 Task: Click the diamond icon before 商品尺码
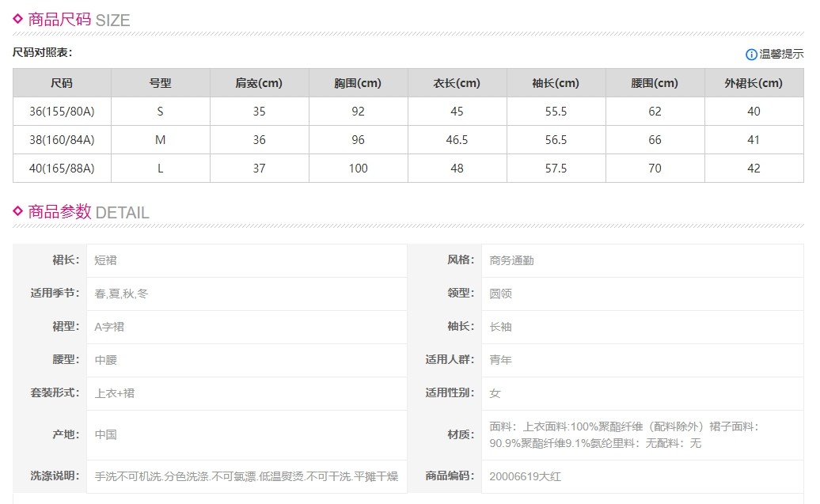[x=18, y=19]
